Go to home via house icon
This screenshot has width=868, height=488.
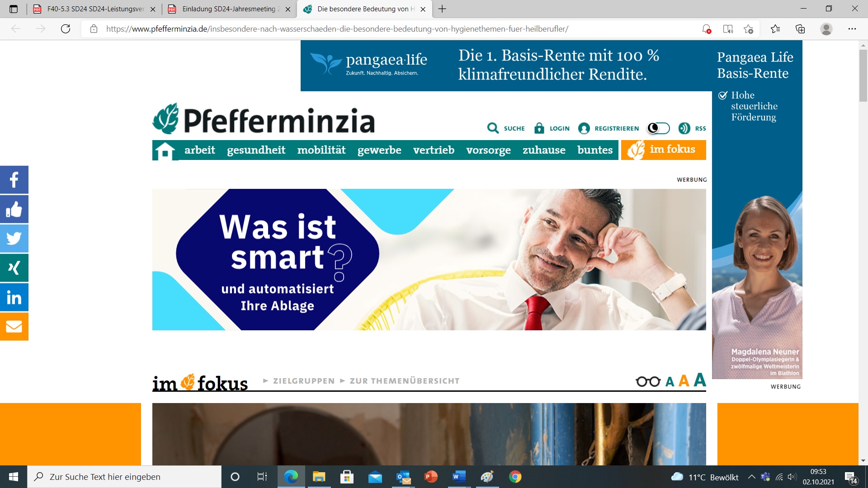[165, 150]
